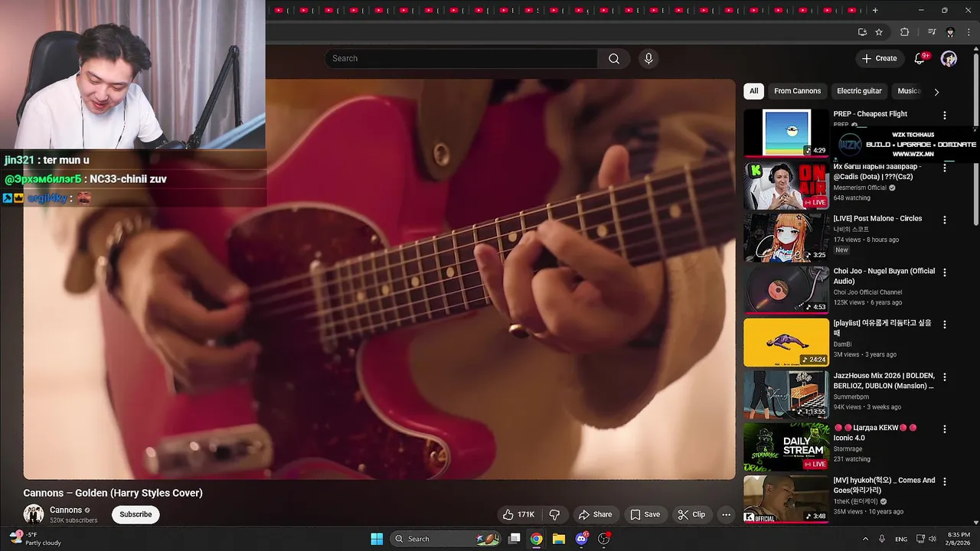Focus the YouTube search field

461,59
